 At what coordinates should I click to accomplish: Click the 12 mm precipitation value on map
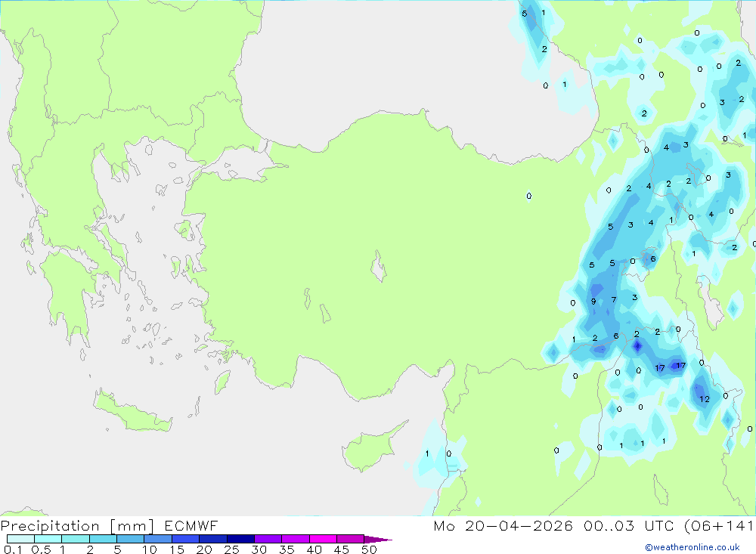pyautogui.click(x=705, y=399)
